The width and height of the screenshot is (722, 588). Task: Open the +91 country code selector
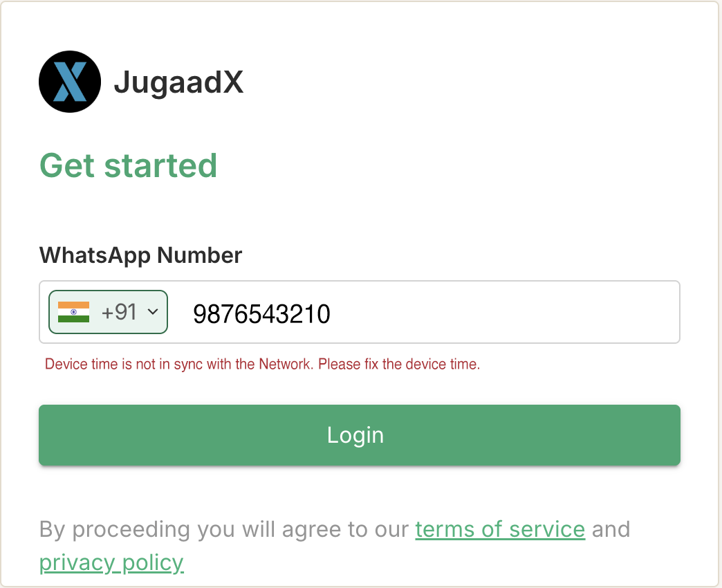click(x=109, y=312)
